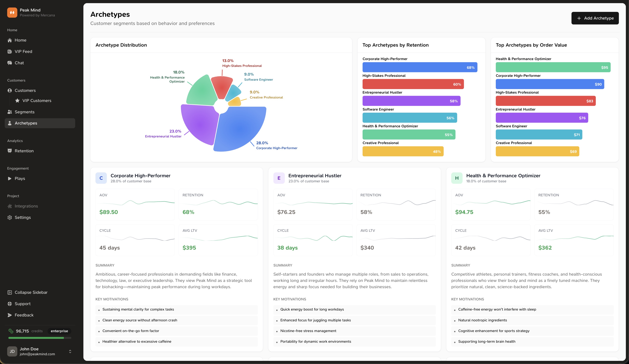Open the VIP Feed icon in sidebar

(x=10, y=52)
